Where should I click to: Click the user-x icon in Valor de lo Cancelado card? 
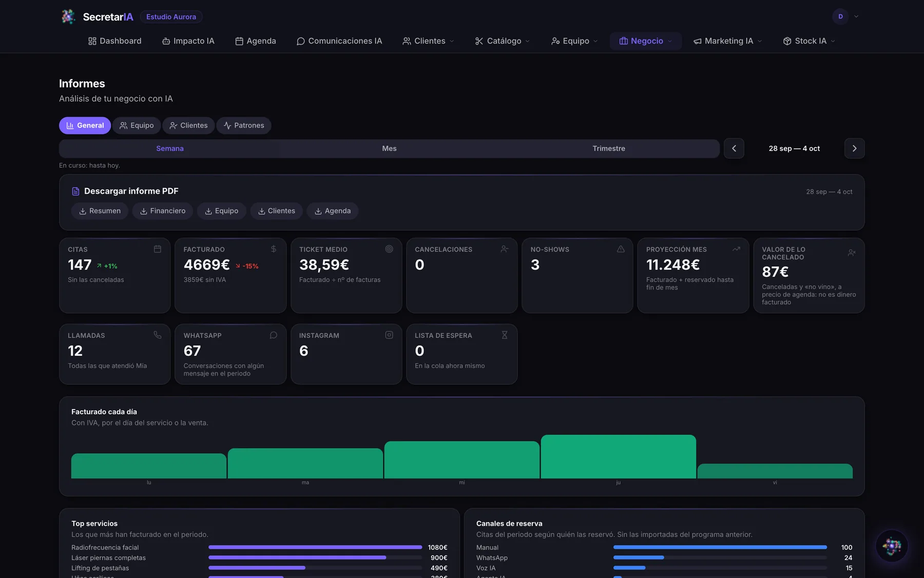pos(852,253)
